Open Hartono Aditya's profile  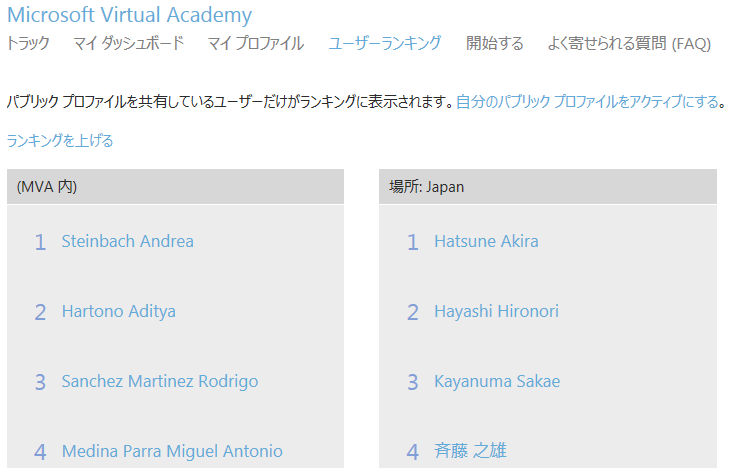pos(118,311)
